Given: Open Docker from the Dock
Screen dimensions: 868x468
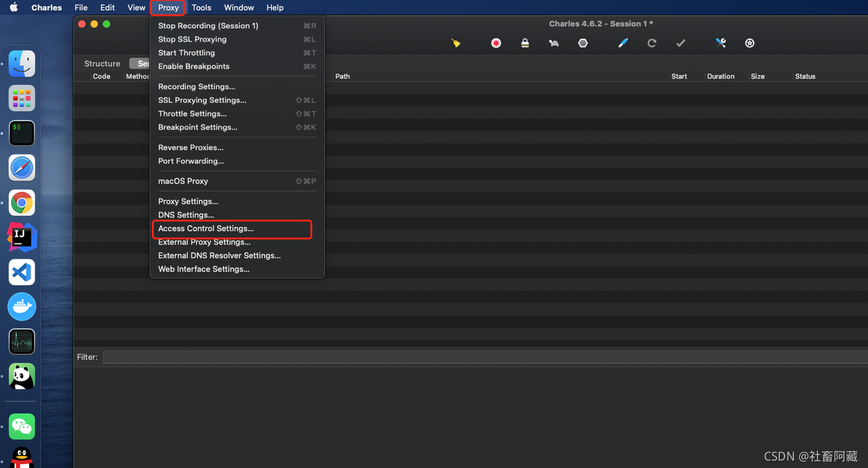Looking at the screenshot, I should coord(22,306).
